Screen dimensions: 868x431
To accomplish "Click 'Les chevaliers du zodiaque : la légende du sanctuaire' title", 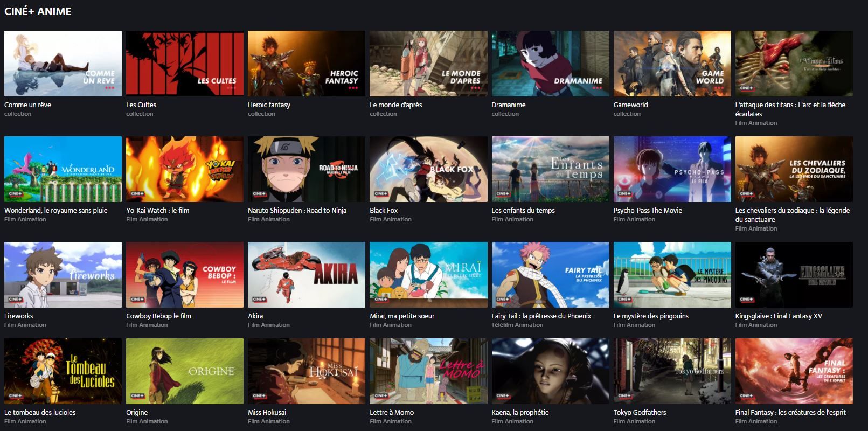I will click(793, 215).
